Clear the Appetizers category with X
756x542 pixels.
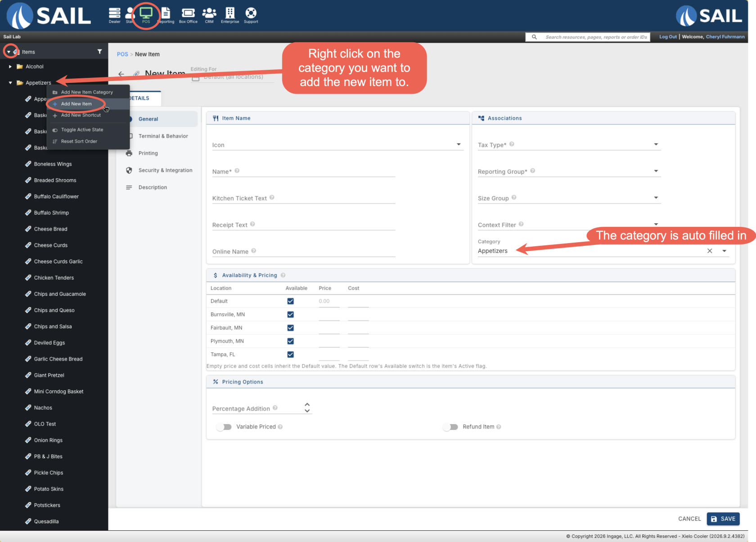click(x=710, y=251)
